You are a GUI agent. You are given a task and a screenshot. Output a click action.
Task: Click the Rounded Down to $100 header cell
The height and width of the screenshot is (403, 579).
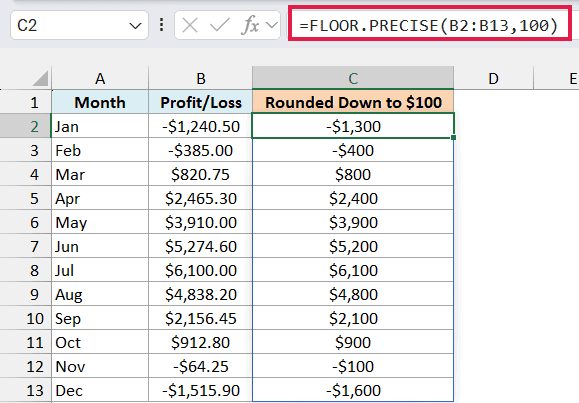353,102
